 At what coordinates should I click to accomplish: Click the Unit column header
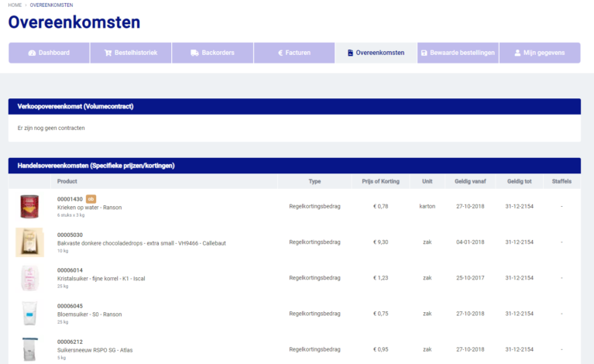(x=427, y=181)
